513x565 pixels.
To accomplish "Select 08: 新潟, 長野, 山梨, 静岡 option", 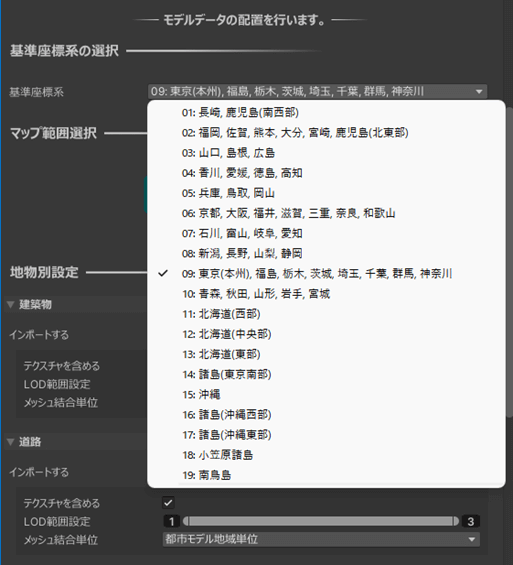I will point(326,254).
